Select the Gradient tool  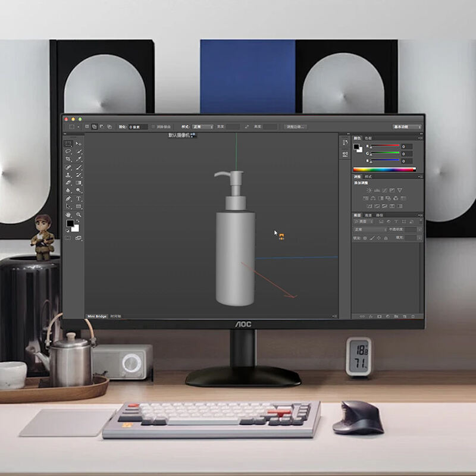pos(79,183)
